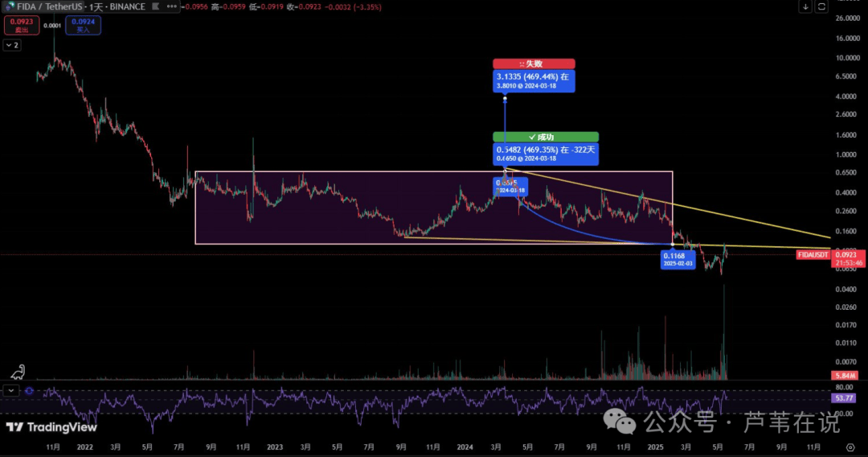Screen dimensions: 868x457
Task: Click the FIDA coin logo icon
Action: pos(10,6)
